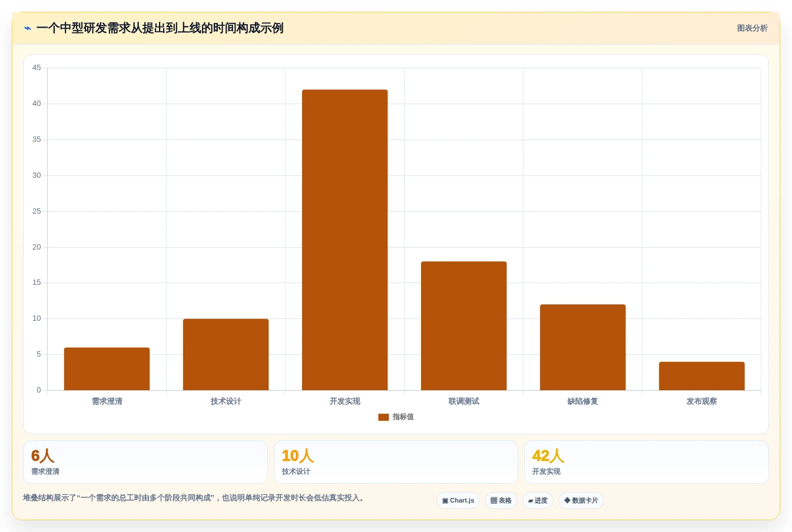Image resolution: width=792 pixels, height=532 pixels.
Task: Click the 进度 tag chip
Action: [x=538, y=501]
